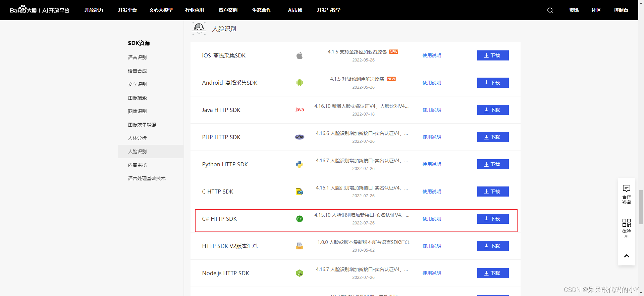Open the 行业应用 nav menu
The image size is (644, 296).
click(x=195, y=10)
